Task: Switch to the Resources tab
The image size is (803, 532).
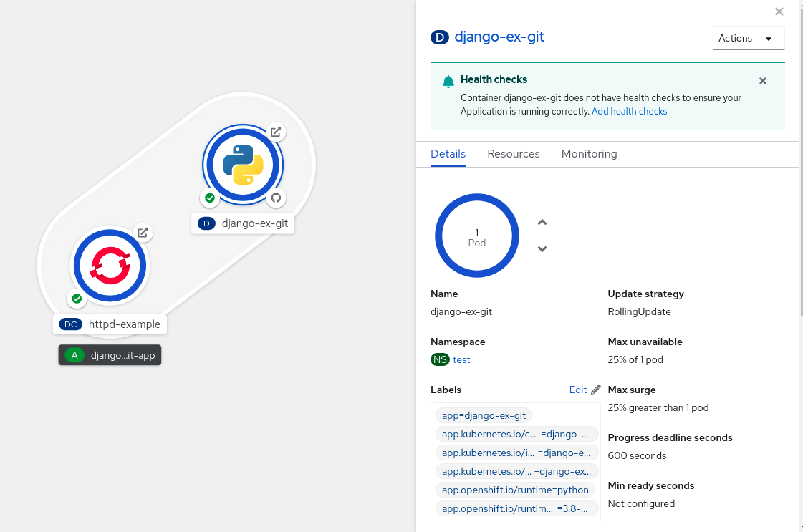Action: click(x=513, y=154)
